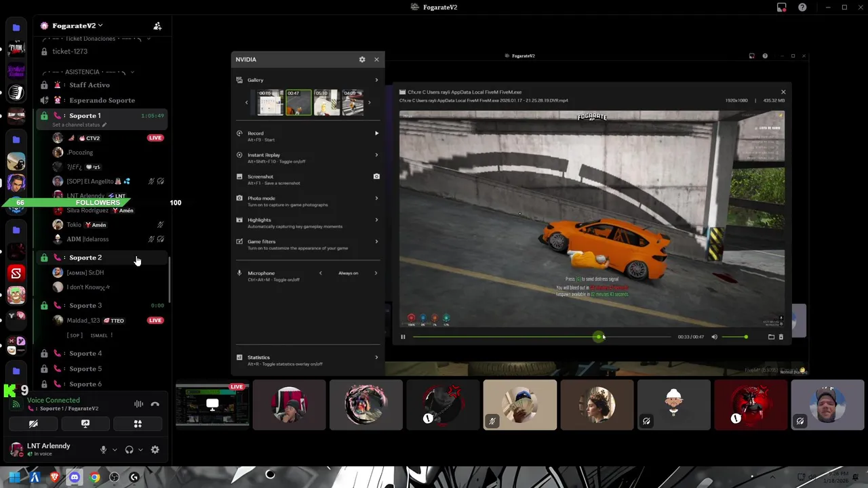Open Windows Start menu
Screen dimensions: 868x488
(14, 477)
